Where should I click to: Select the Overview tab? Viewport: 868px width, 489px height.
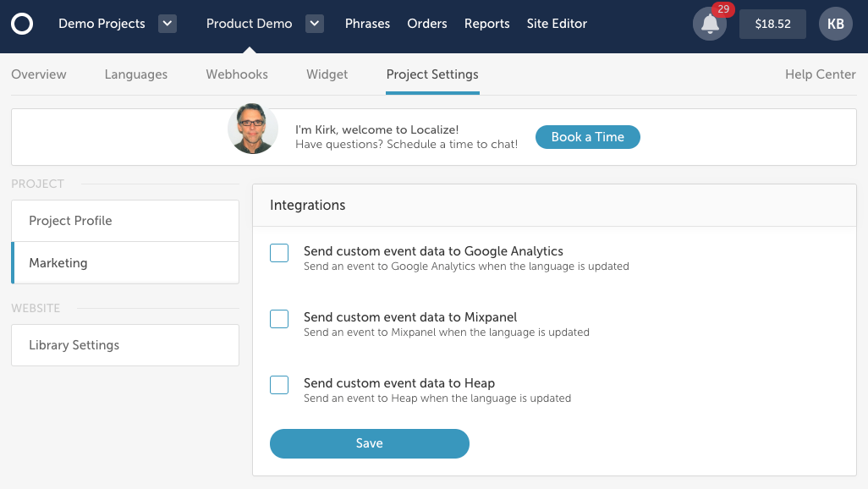point(39,74)
